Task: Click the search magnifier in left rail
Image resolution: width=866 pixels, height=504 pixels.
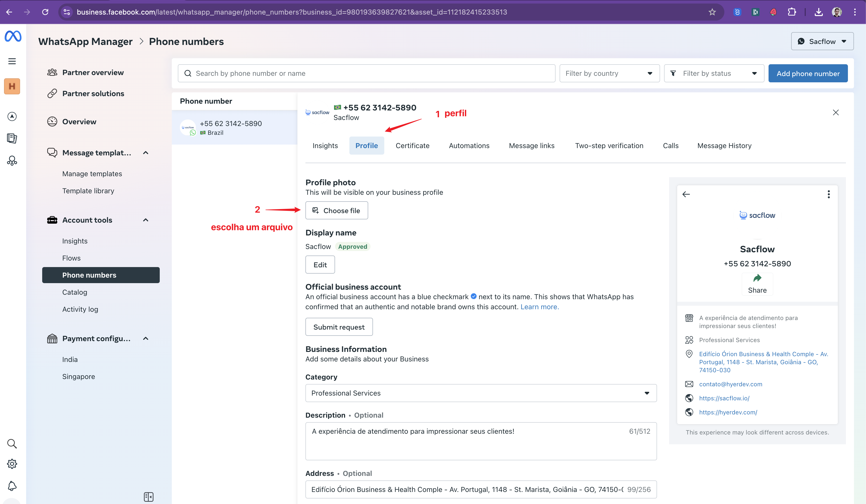Action: tap(12, 444)
